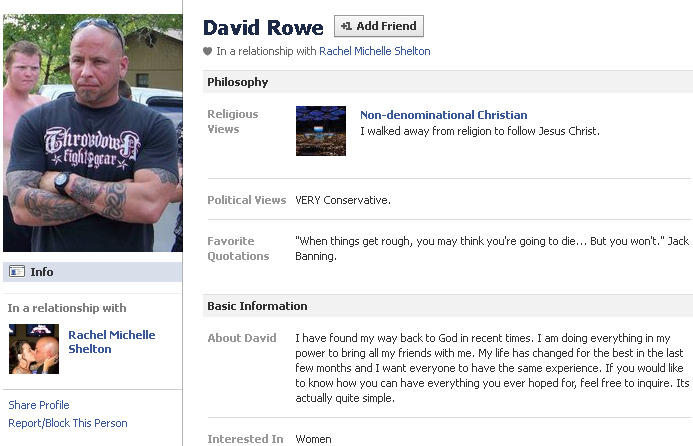Open the Rachel Michelle Shelton link under the name

(x=374, y=51)
